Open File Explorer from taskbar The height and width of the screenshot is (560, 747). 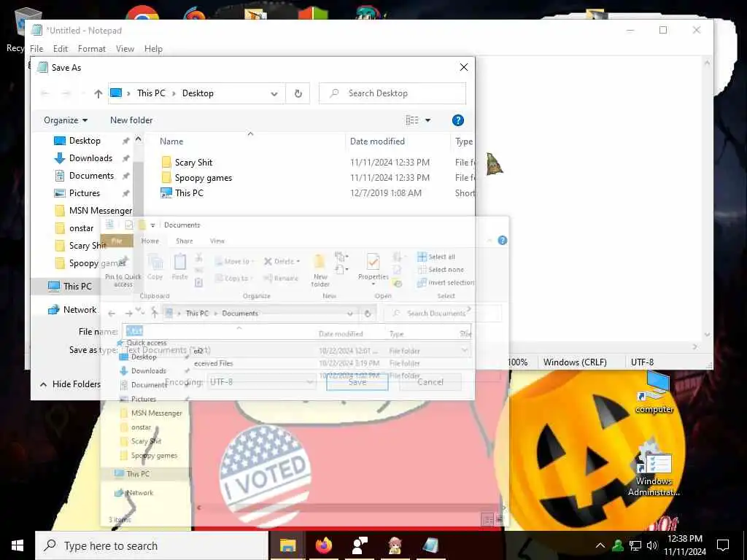[287, 545]
